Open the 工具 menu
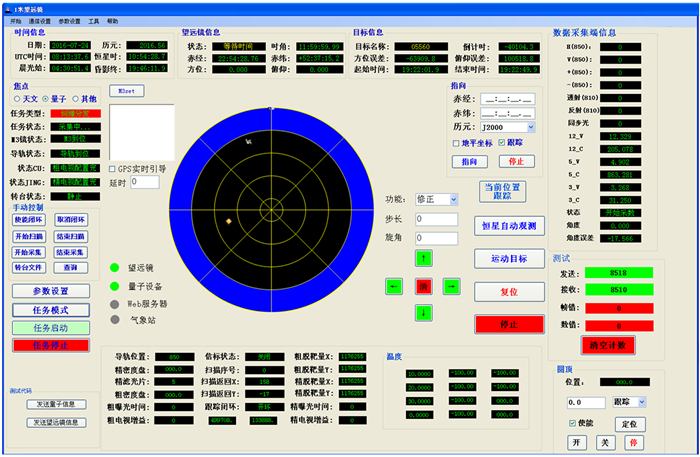This screenshot has width=700, height=457. tap(93, 20)
